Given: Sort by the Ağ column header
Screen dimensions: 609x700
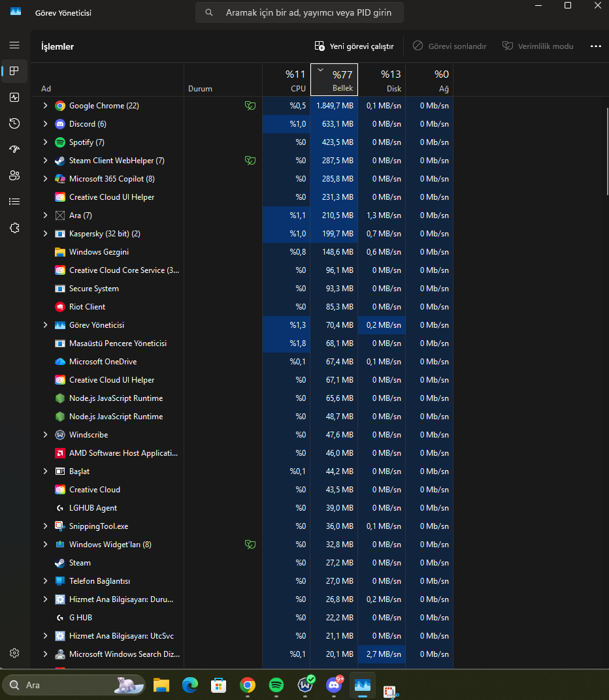Looking at the screenshot, I should click(430, 80).
